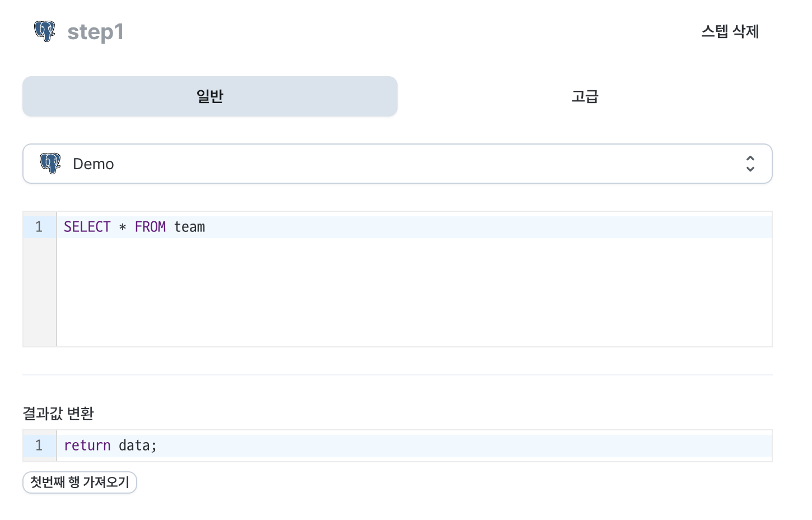Click the 결과값 변환 label
This screenshot has height=520, width=812.
click(58, 414)
